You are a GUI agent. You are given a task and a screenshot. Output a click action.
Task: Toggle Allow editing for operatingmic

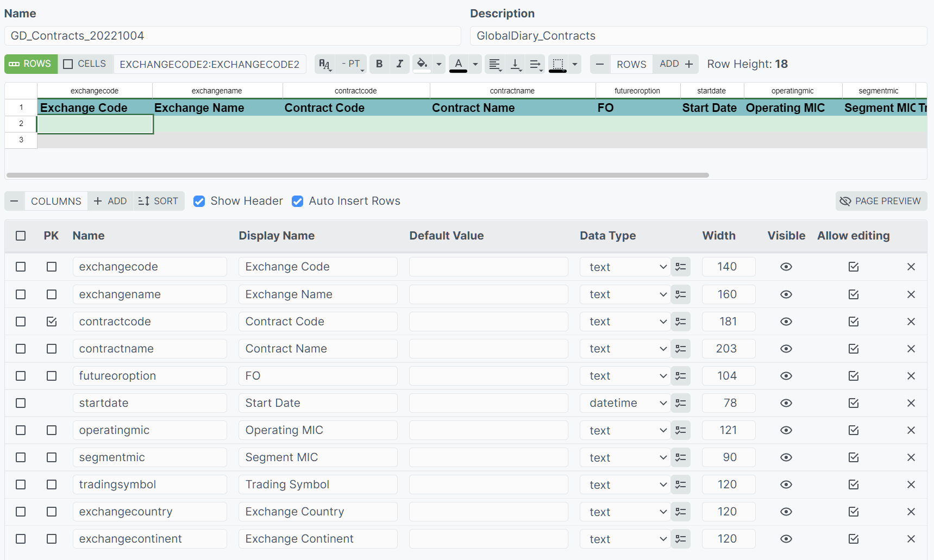point(854,430)
